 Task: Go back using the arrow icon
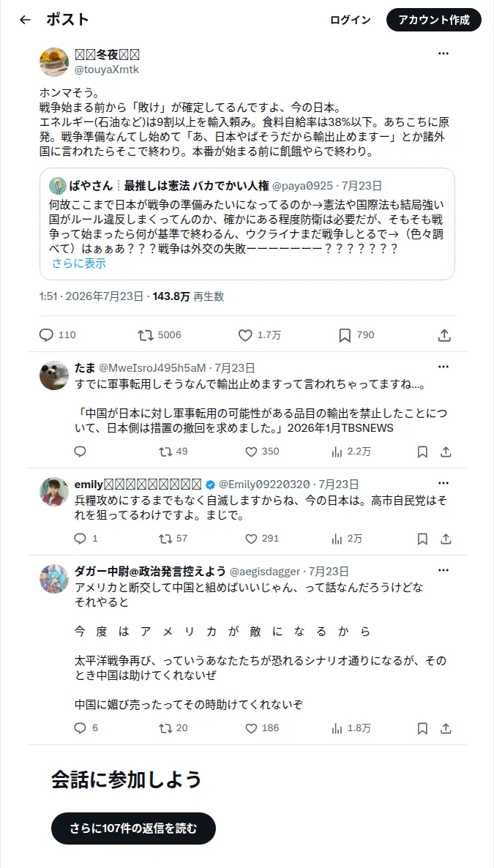coord(25,20)
